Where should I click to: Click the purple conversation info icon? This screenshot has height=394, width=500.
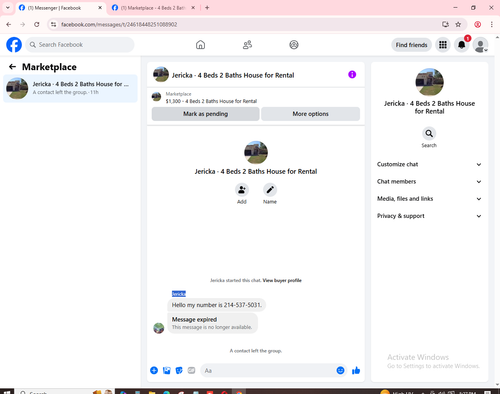click(352, 75)
